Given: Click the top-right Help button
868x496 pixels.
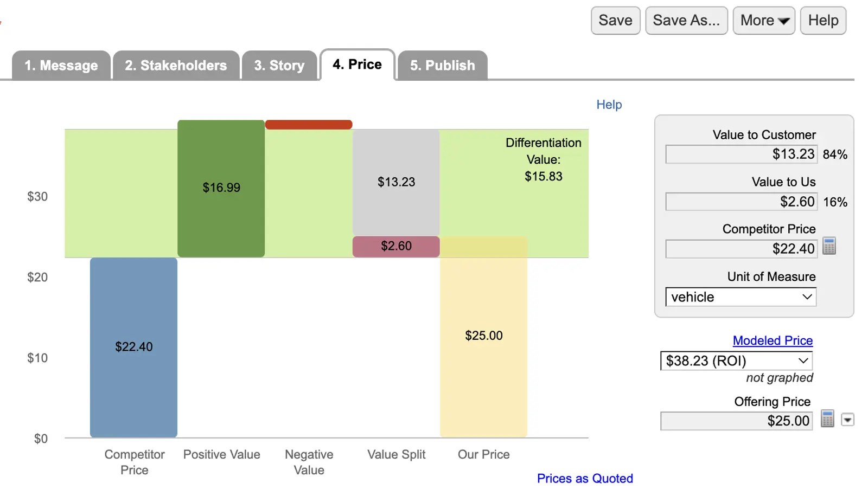Looking at the screenshot, I should (822, 21).
